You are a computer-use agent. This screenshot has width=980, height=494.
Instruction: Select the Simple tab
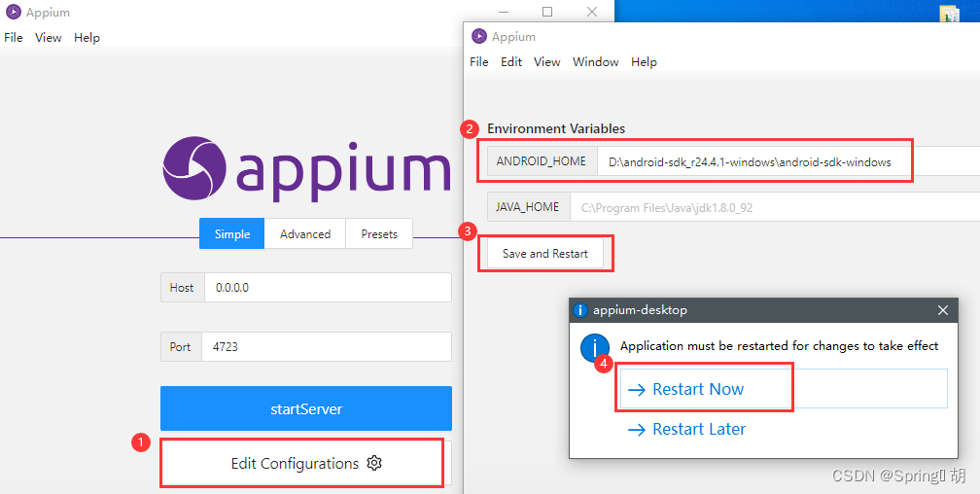231,233
